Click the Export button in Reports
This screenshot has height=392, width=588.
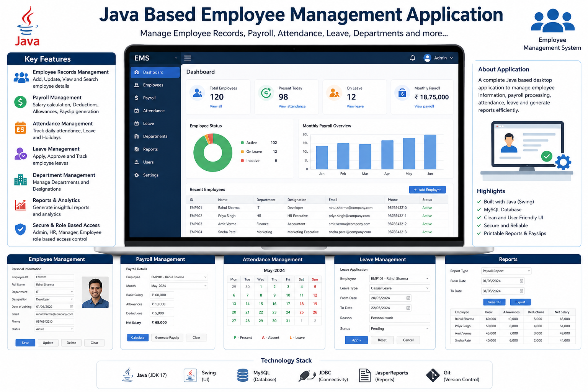[520, 302]
